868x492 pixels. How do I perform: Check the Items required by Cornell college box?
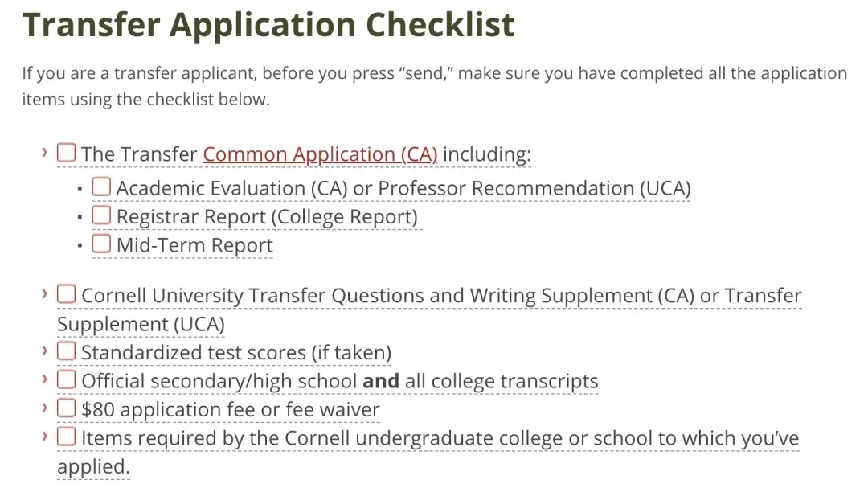click(66, 437)
